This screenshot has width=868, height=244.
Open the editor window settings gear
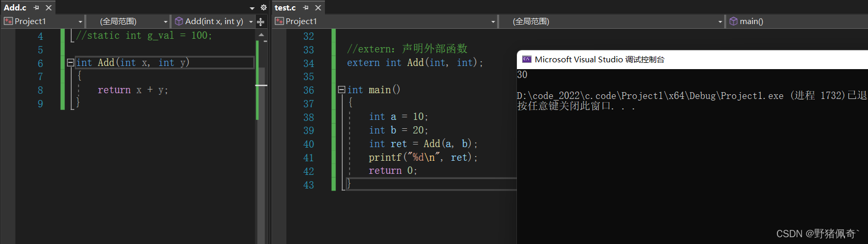[264, 8]
